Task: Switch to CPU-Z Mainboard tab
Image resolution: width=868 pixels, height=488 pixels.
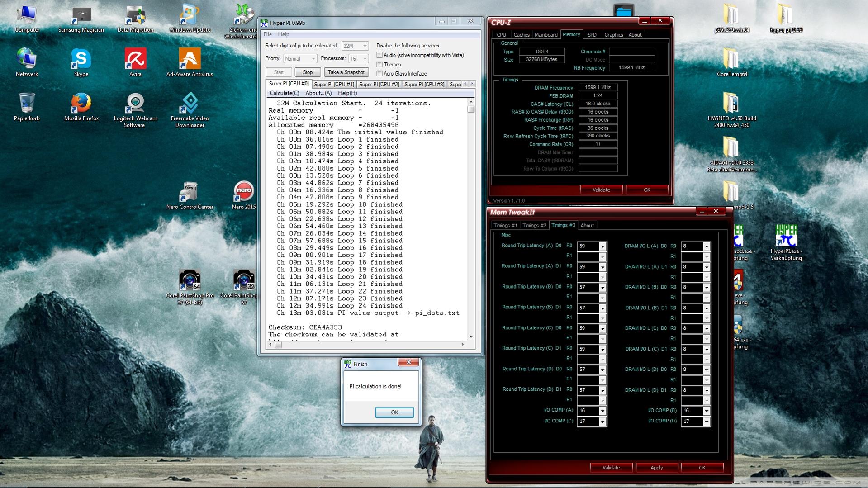Action: [x=546, y=35]
